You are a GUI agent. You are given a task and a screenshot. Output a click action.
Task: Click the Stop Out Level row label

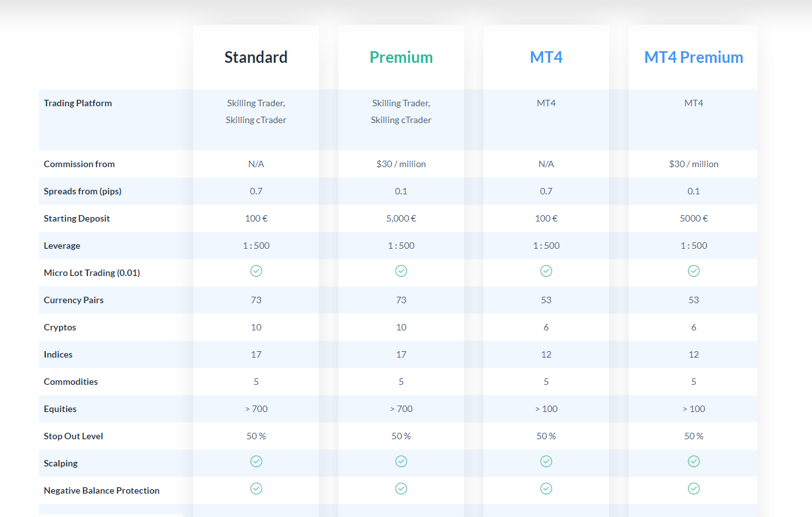click(73, 436)
